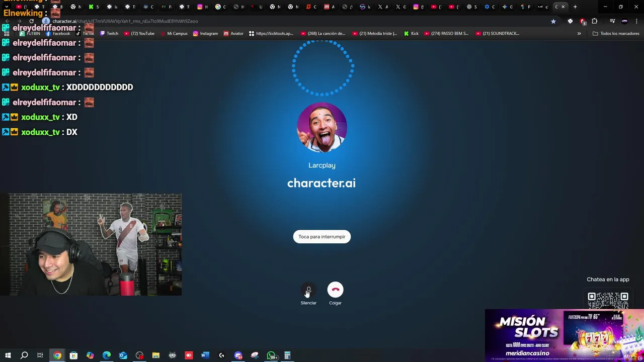The image size is (644, 362).
Task: Open Instagram bookmark
Action: (205, 34)
